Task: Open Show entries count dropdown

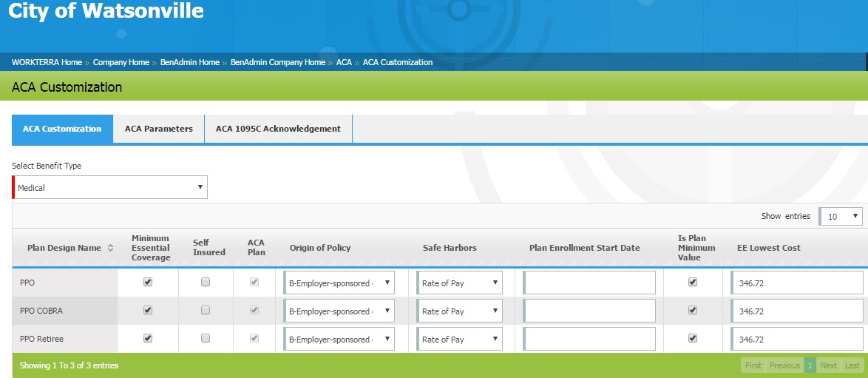Action: pos(841,217)
